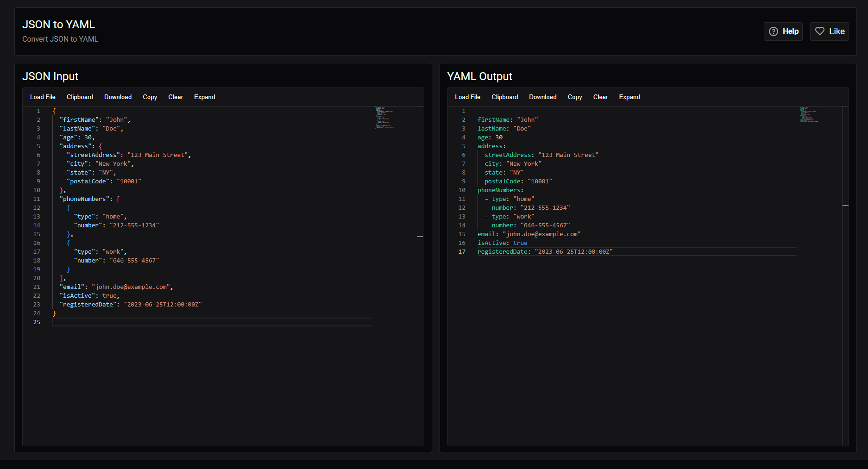Click the YAML Output vertical scrollbar
Viewport: 868px width, 469px height.
(845, 276)
